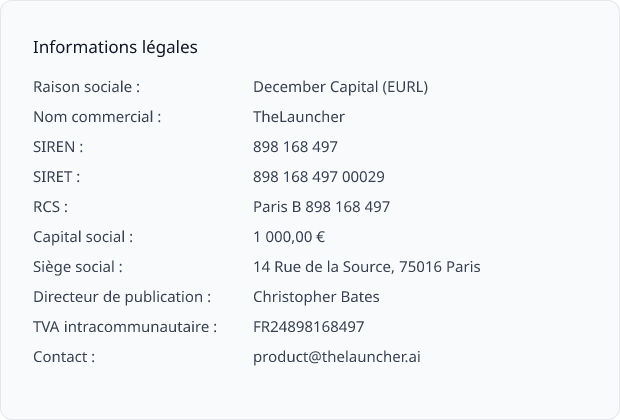The width and height of the screenshot is (620, 420).
Task: Click the RCS value 'Paris B 898 168 497'
Action: pos(321,207)
